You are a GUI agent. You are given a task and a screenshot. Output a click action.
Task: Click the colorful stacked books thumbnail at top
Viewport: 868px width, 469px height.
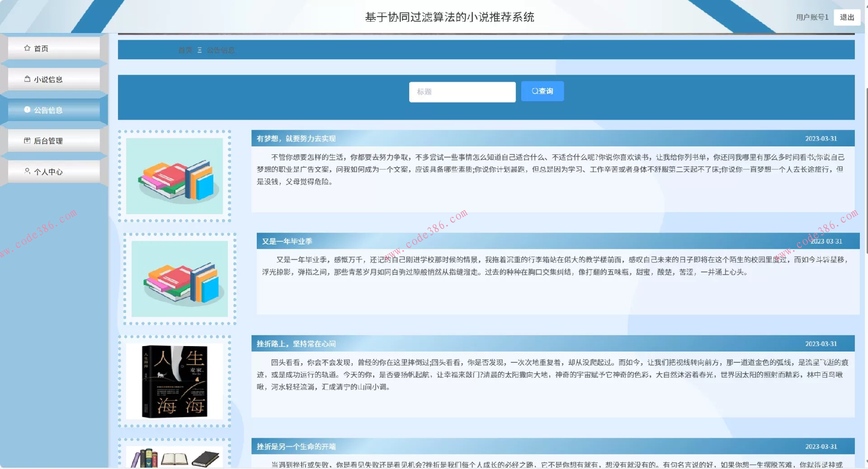175,176
